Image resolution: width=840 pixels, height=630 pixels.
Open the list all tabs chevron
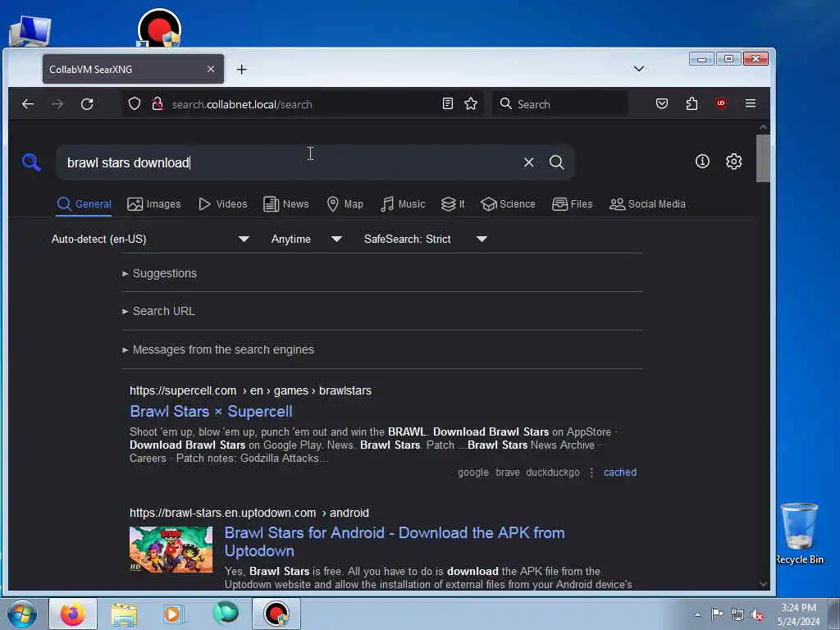pos(638,69)
